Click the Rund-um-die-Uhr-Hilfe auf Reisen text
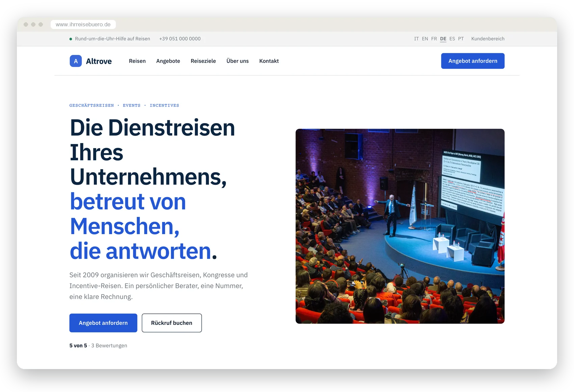 pyautogui.click(x=112, y=39)
